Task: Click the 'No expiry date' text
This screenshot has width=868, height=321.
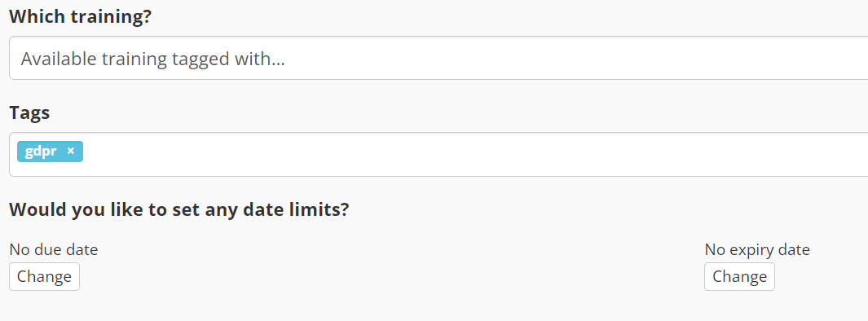Action: tap(756, 249)
